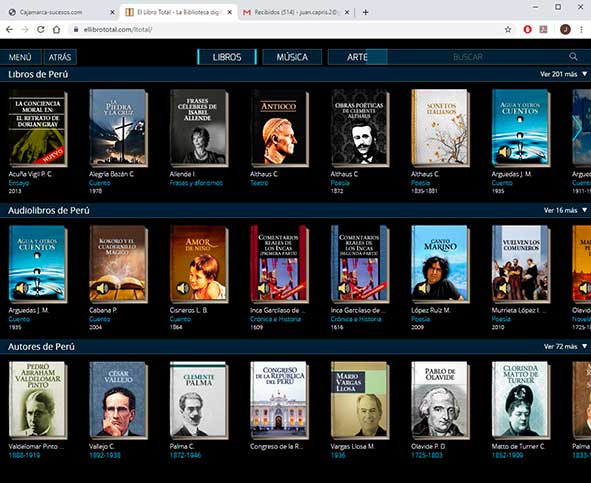Image resolution: width=591 pixels, height=483 pixels.
Task: Select the ARTE section tab
Action: [357, 57]
